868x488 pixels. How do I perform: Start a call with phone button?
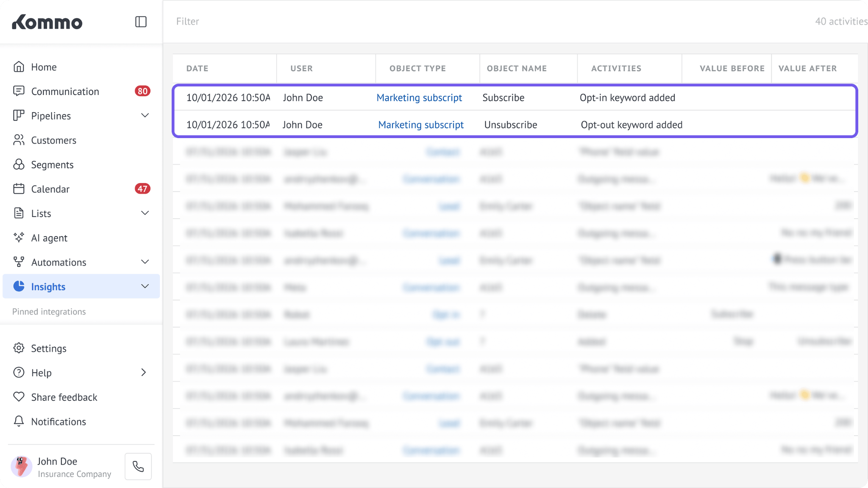pyautogui.click(x=138, y=466)
